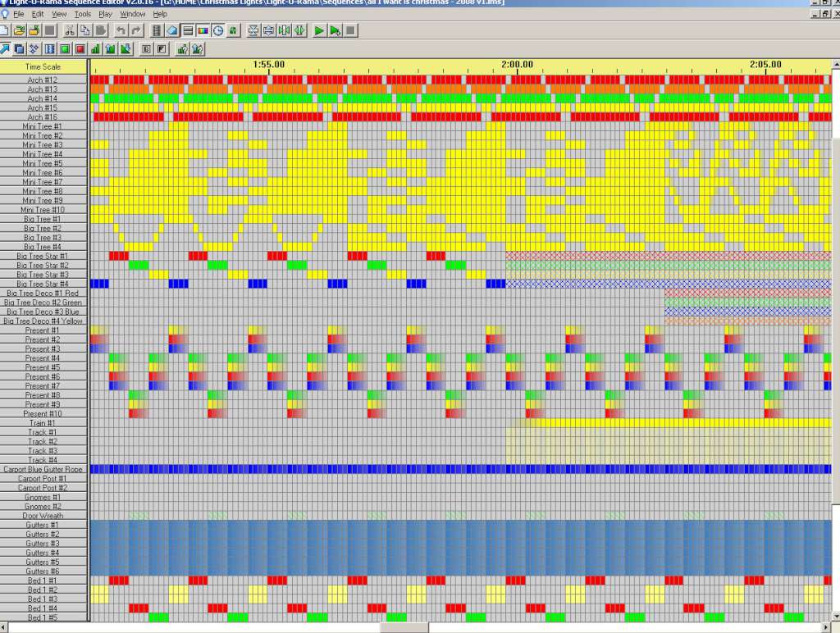Click the scissors Cut icon
This screenshot has width=840, height=633.
point(69,30)
